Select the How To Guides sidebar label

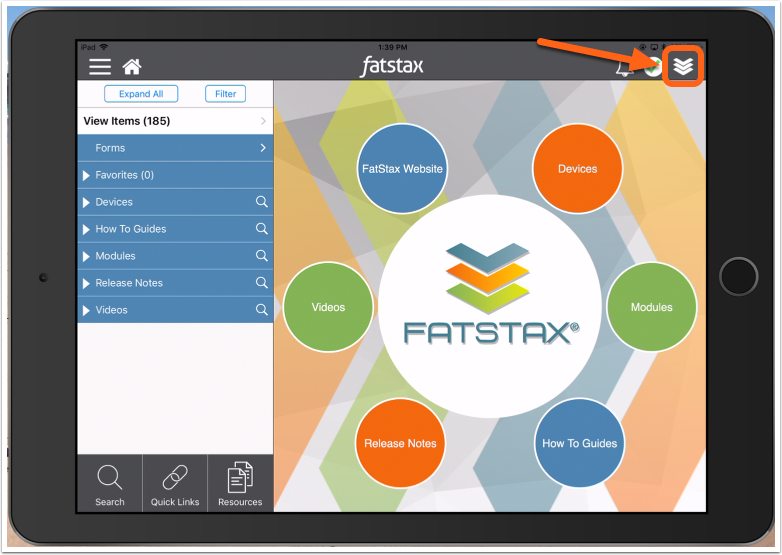(x=131, y=229)
